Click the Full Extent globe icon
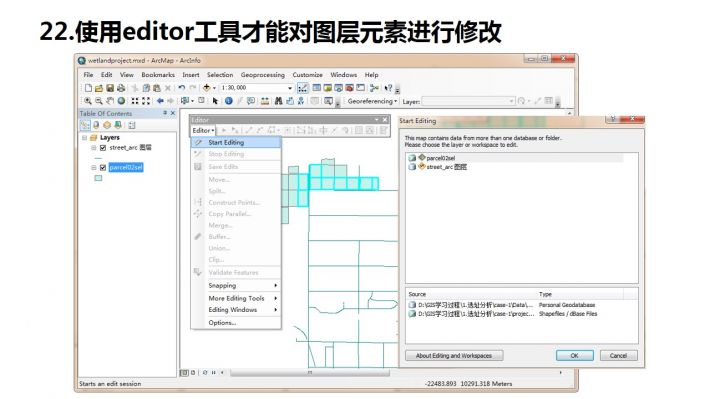 [x=121, y=101]
